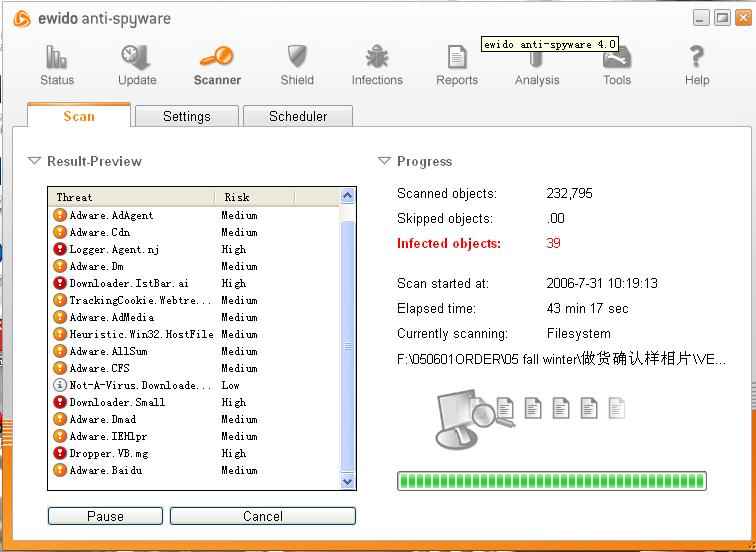The width and height of the screenshot is (756, 552).
Task: Open the Update section icon
Action: click(x=136, y=57)
